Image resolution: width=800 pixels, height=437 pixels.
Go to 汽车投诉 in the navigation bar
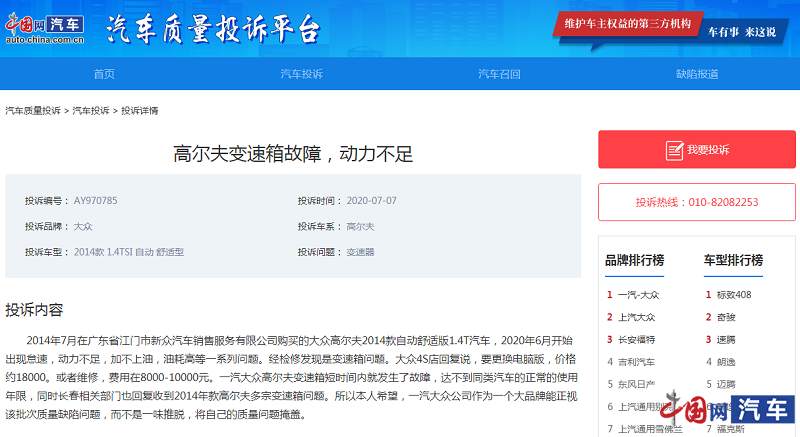click(x=301, y=74)
